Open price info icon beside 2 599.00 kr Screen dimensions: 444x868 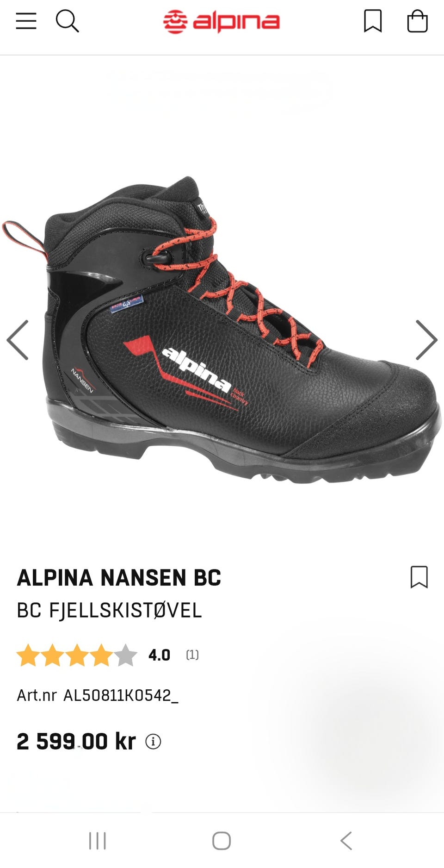(x=153, y=742)
